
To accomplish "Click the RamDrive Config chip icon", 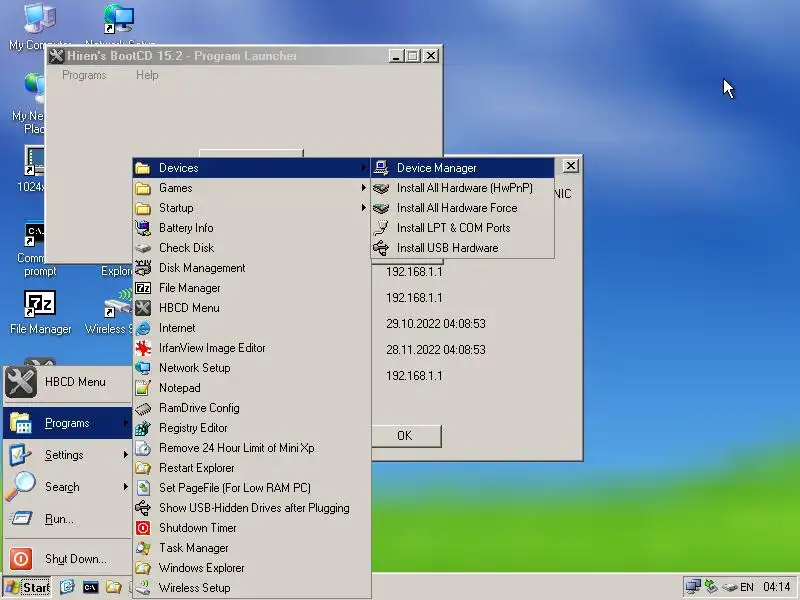I will tap(143, 408).
